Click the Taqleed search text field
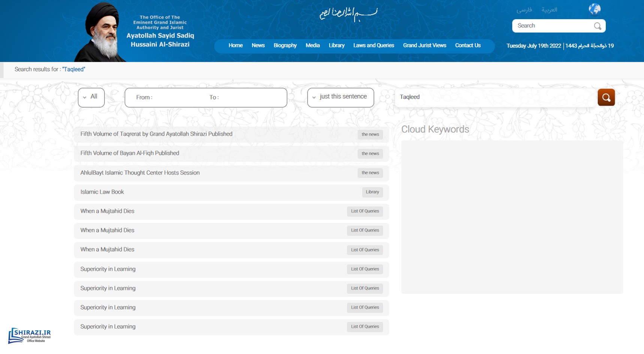This screenshot has height=354, width=644. (x=495, y=97)
